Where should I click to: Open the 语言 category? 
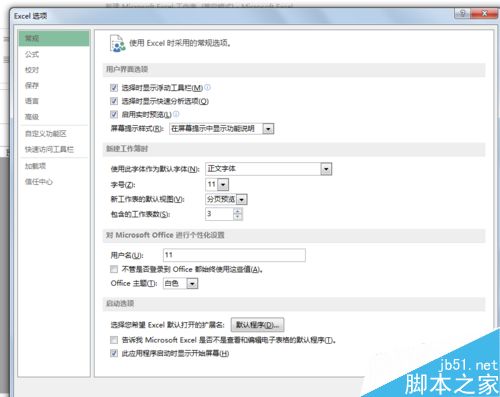[54, 101]
